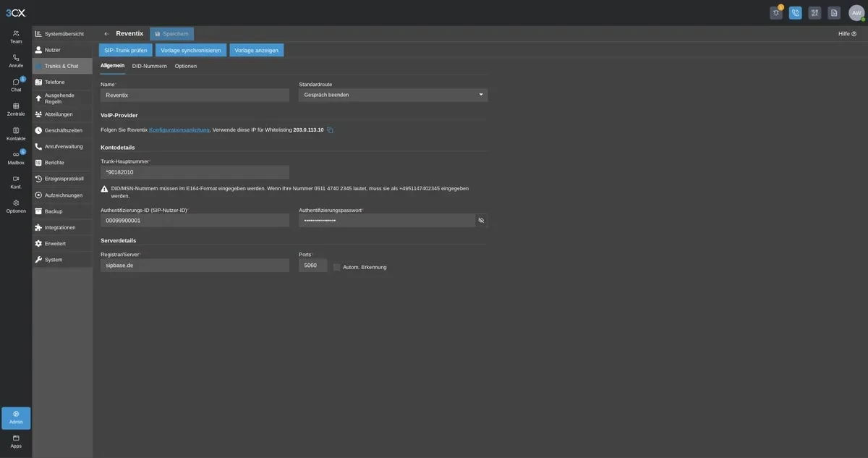Open the Chat panel
Viewport: 868px width, 458px height.
[x=16, y=85]
